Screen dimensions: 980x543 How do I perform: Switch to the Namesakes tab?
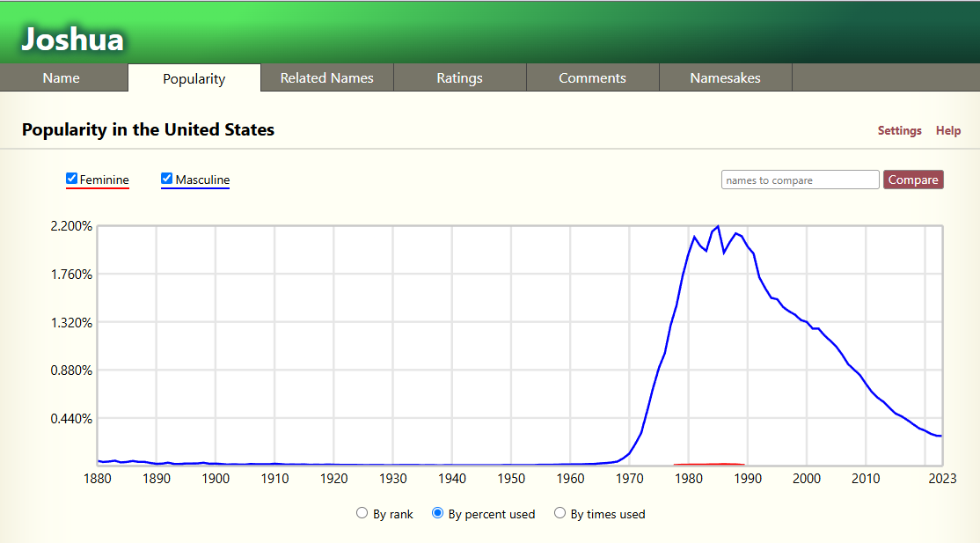tap(726, 77)
